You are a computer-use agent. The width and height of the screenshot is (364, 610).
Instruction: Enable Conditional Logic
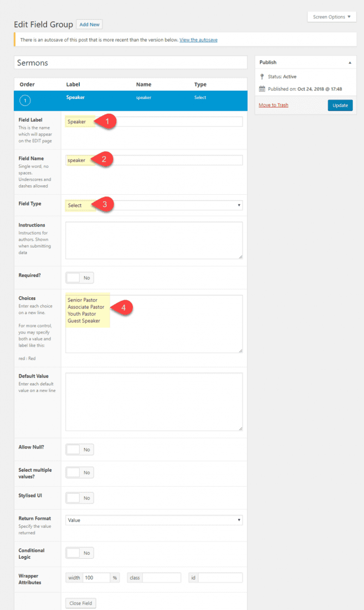[x=79, y=552]
